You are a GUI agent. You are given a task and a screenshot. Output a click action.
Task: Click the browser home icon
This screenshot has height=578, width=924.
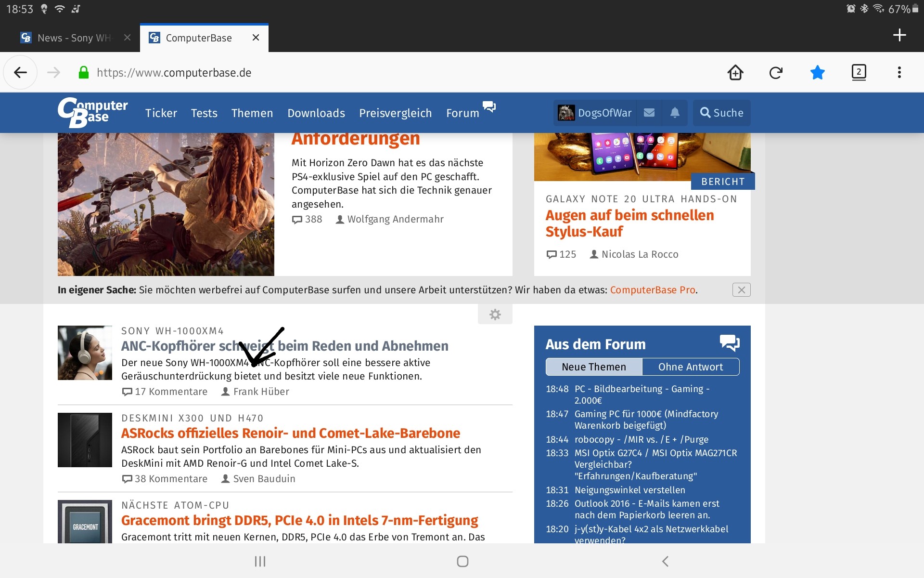point(735,72)
